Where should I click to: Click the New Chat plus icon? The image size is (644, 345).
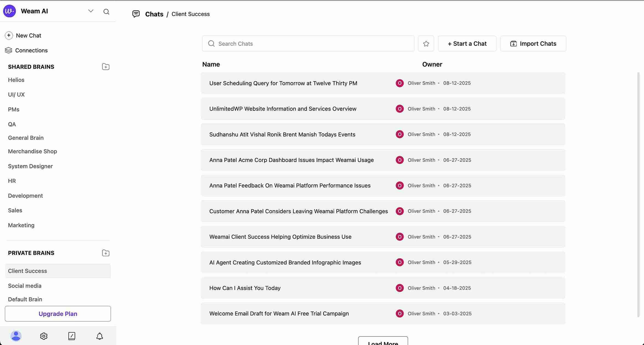point(9,35)
